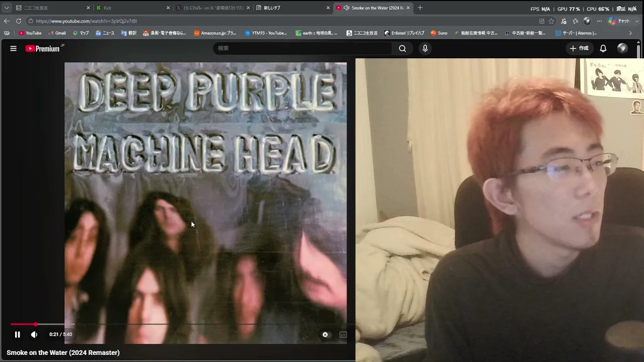644x362 pixels.
Task: Open the Copilot チャット button
Action: 619,21
